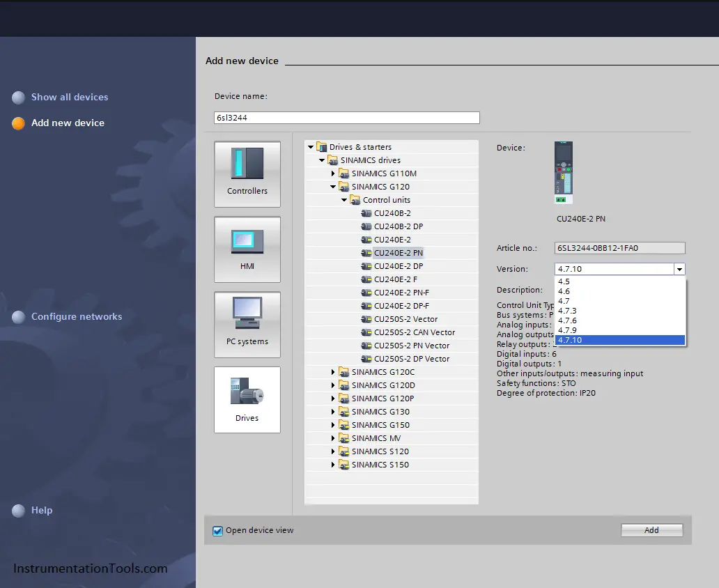Screen dimensions: 719x588
Task: Choose version 4.7.6 from the list
Action: [620, 320]
